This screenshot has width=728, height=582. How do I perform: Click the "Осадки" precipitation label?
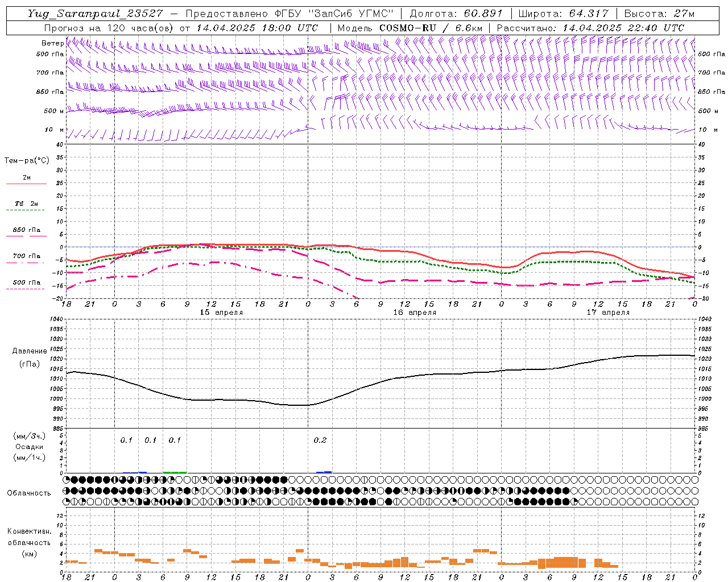point(29,447)
